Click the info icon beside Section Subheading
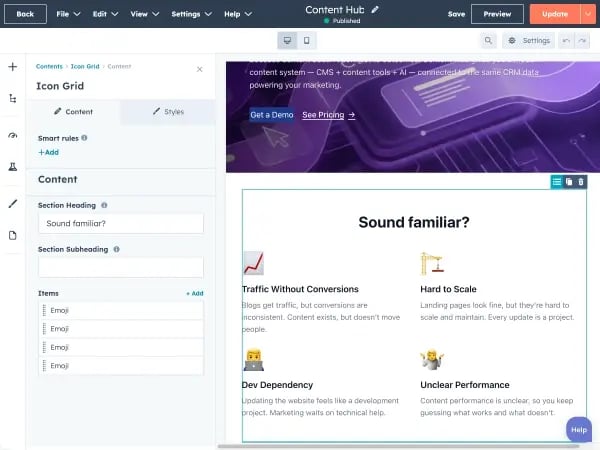This screenshot has width=600, height=450. click(x=116, y=249)
